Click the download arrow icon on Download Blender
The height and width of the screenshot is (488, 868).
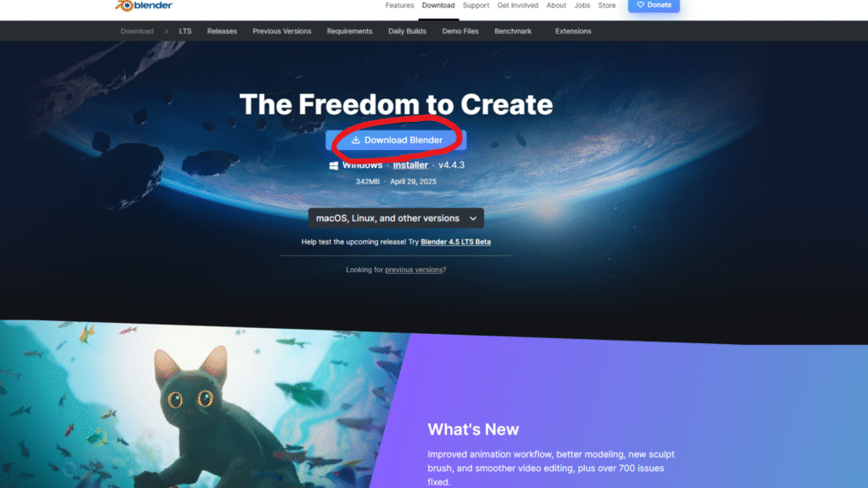click(x=356, y=140)
